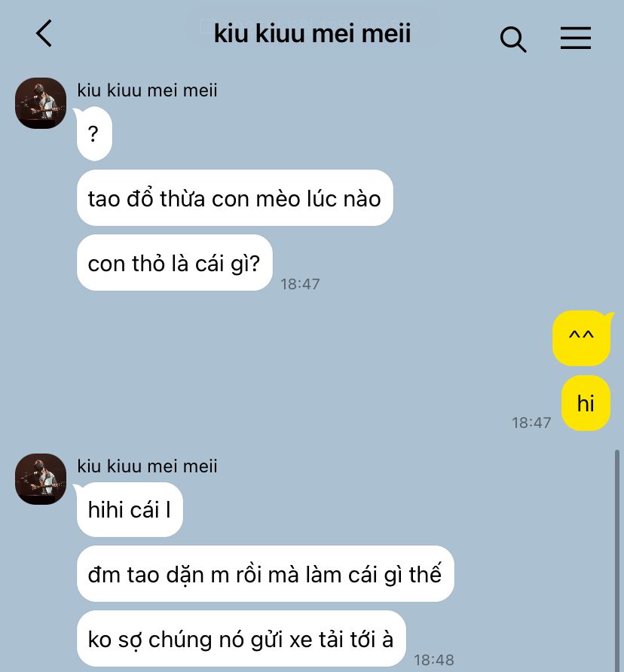Select message 'tao đổ thừa con mèo lúc nào'
The image size is (624, 672).
235,198
